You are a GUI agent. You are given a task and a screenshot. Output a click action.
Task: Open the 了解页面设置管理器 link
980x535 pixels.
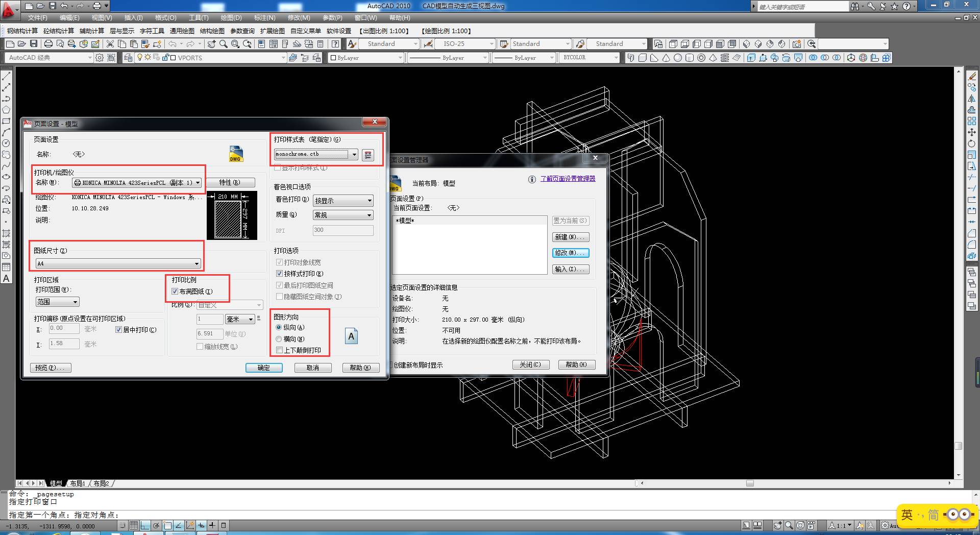click(568, 179)
